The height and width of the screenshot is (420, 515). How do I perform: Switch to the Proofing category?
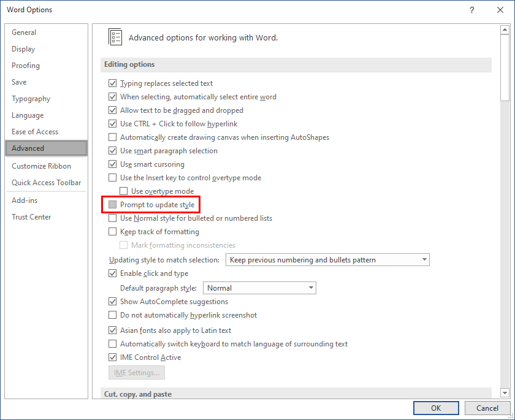click(x=26, y=66)
